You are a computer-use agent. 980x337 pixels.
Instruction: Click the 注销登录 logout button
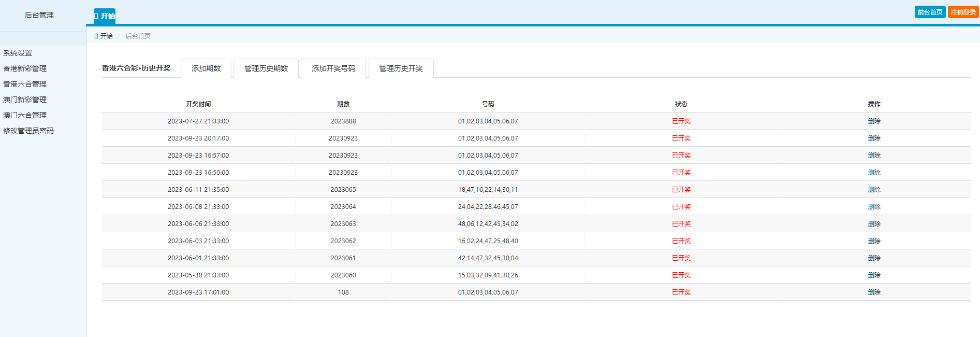(x=963, y=12)
